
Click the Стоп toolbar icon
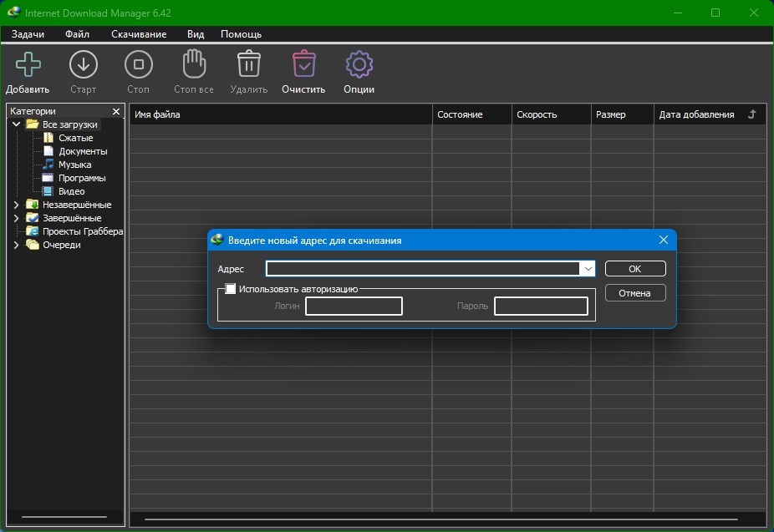139,64
